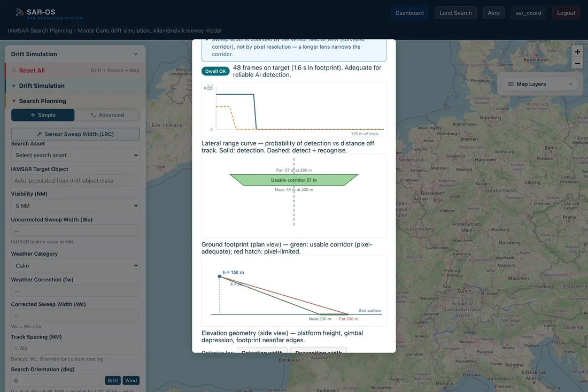Click the SAR-OS logo icon
Viewport: 588px width, 392px height.
[x=19, y=12]
